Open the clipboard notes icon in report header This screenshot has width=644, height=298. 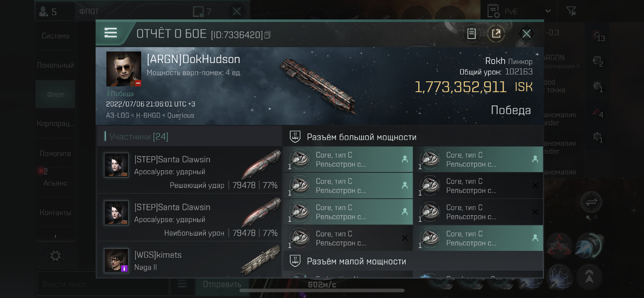(471, 34)
